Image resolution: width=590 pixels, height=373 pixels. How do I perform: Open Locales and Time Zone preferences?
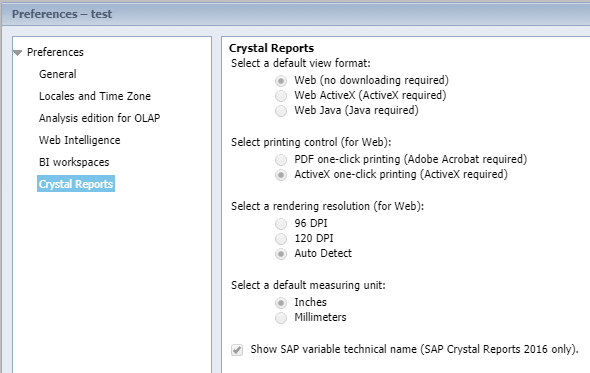95,96
